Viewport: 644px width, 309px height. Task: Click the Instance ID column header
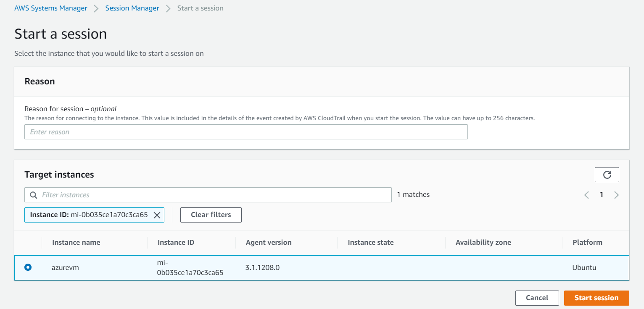(175, 242)
